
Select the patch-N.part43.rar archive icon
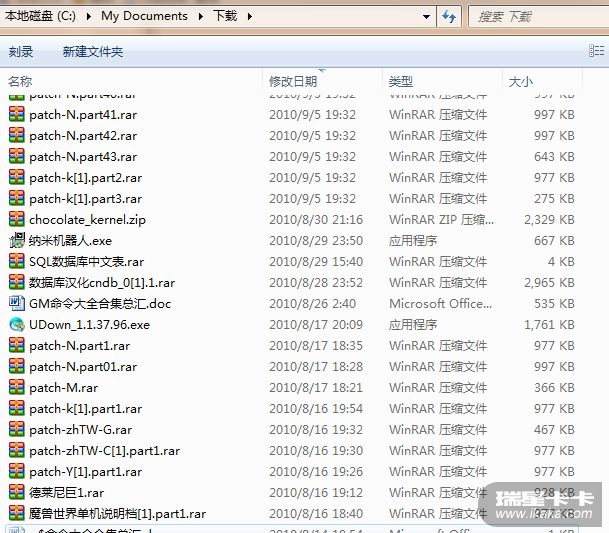coord(17,157)
